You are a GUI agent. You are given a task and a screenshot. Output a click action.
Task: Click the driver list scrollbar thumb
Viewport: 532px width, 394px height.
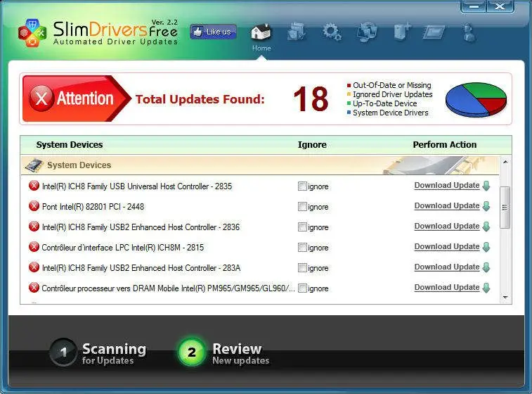click(x=505, y=207)
